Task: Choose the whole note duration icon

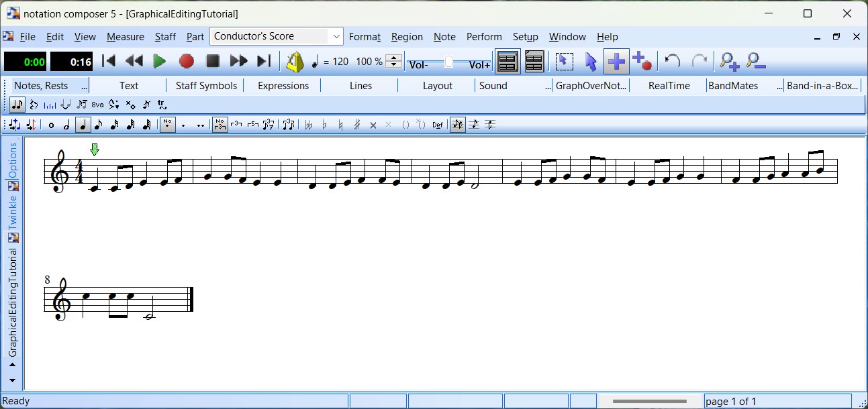Action: click(x=51, y=125)
